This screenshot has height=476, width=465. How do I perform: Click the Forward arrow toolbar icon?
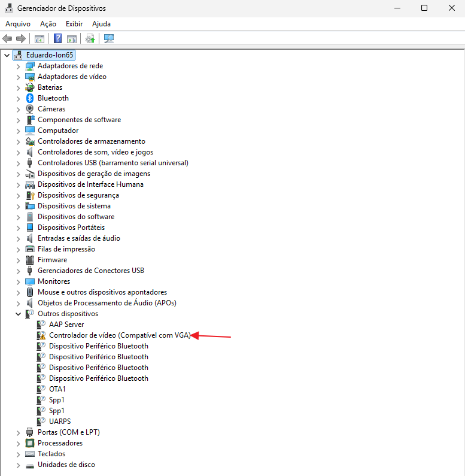(x=20, y=38)
